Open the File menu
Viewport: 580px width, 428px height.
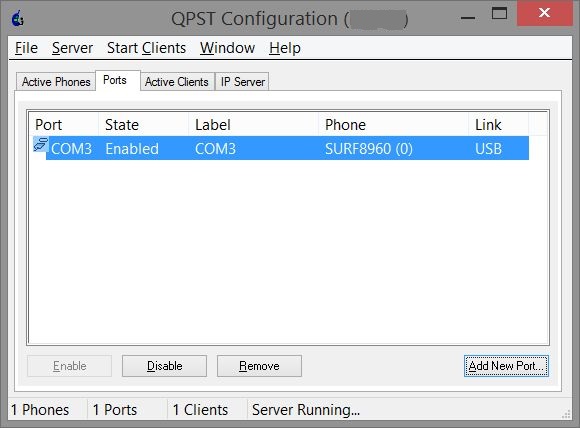point(26,48)
